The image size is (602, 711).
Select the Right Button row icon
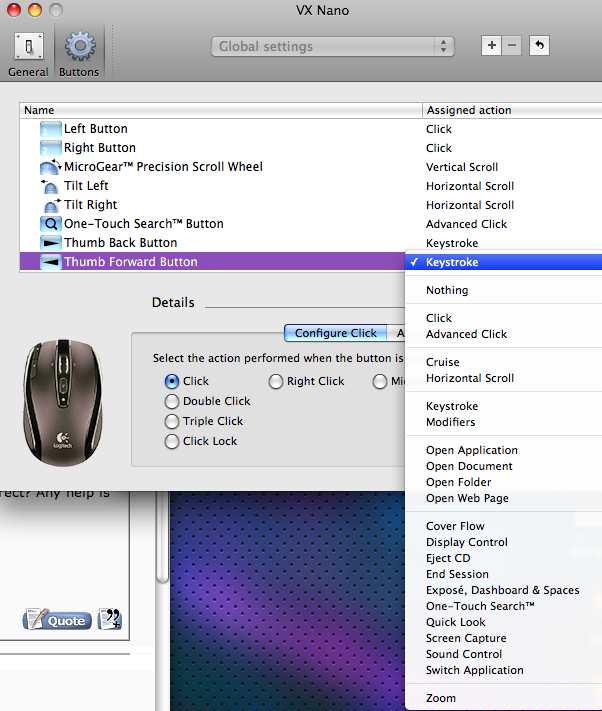pyautogui.click(x=50, y=148)
